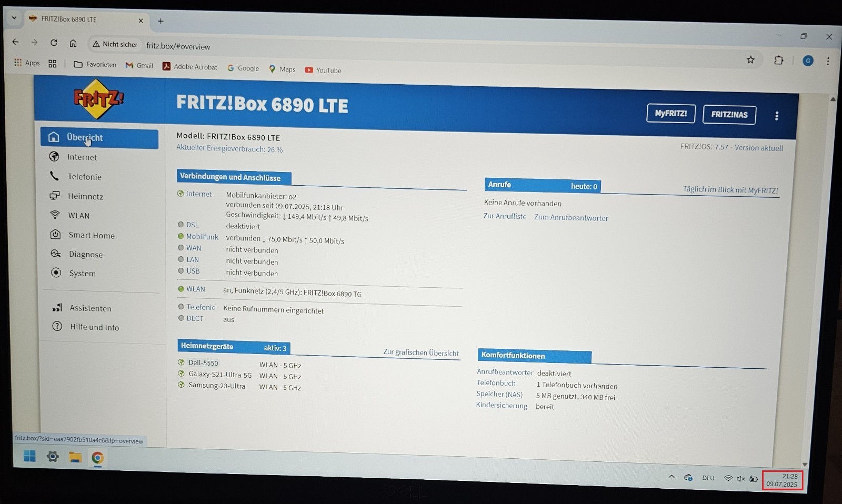Image resolution: width=842 pixels, height=504 pixels.
Task: Open the Google bookmark
Action: pos(243,68)
